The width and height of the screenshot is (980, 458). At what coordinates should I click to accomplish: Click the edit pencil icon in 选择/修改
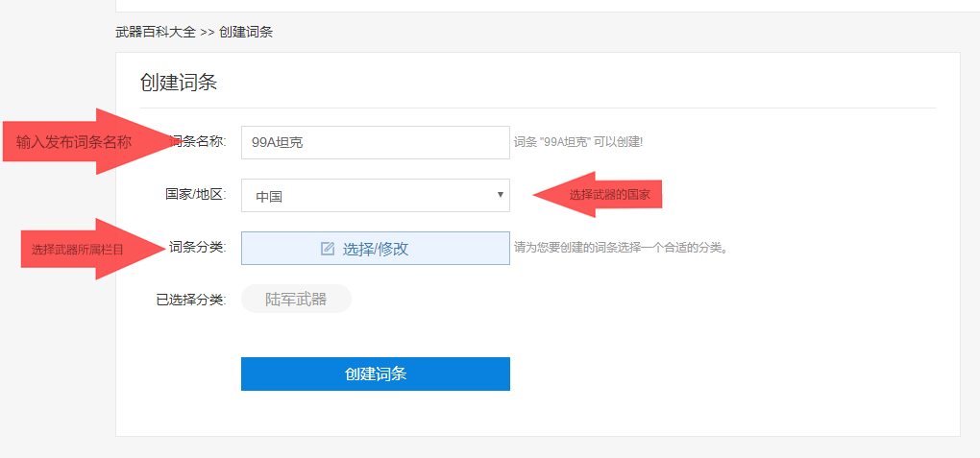coord(328,249)
